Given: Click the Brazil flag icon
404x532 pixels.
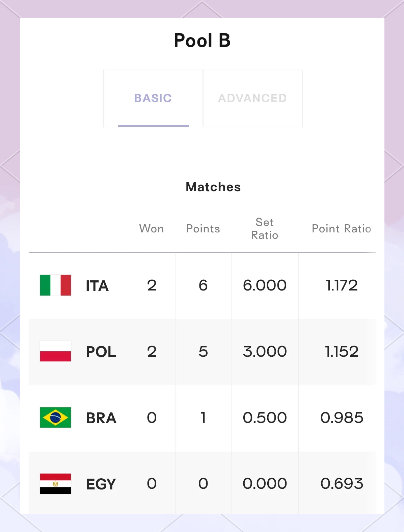Looking at the screenshot, I should tap(55, 417).
